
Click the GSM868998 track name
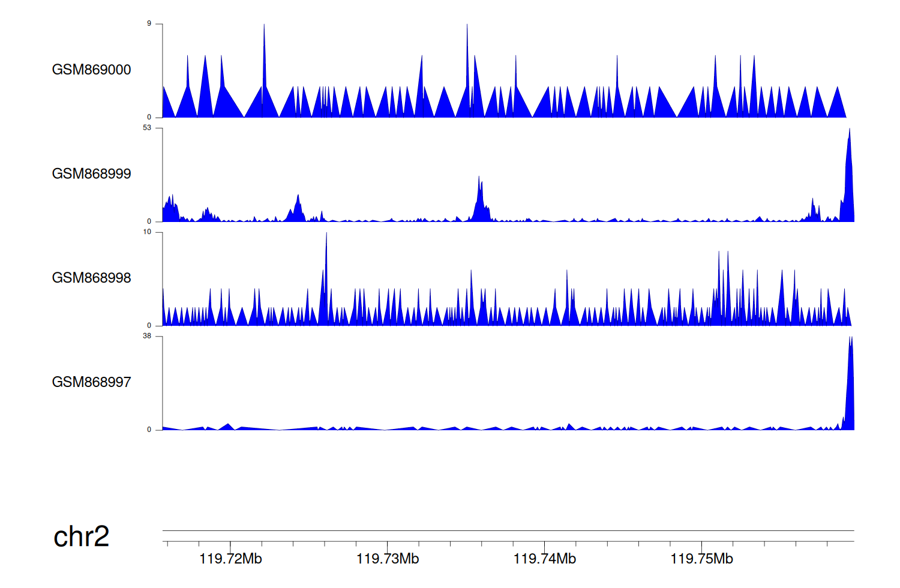[91, 278]
